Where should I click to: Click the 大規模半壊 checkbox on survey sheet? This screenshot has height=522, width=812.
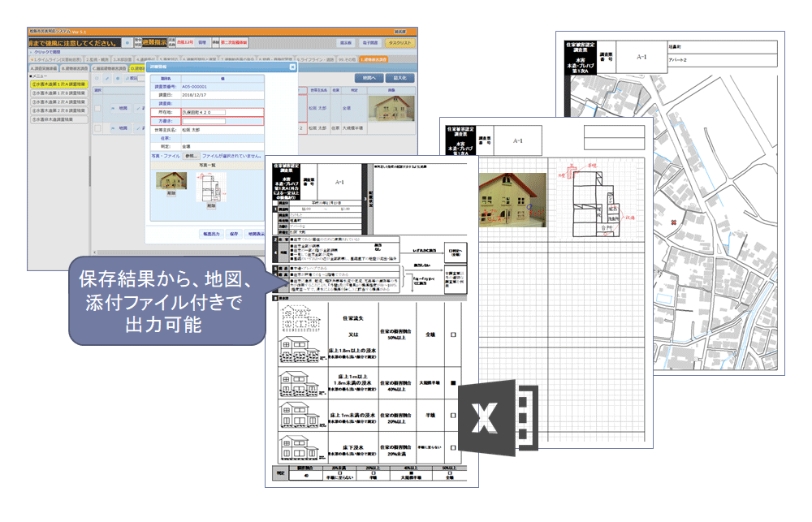point(453,383)
